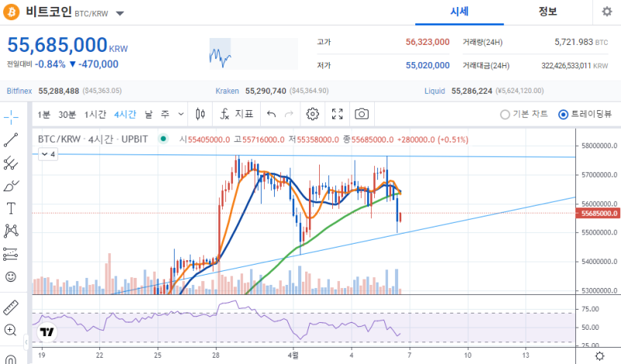Select the XABCD pattern tool

11,231
